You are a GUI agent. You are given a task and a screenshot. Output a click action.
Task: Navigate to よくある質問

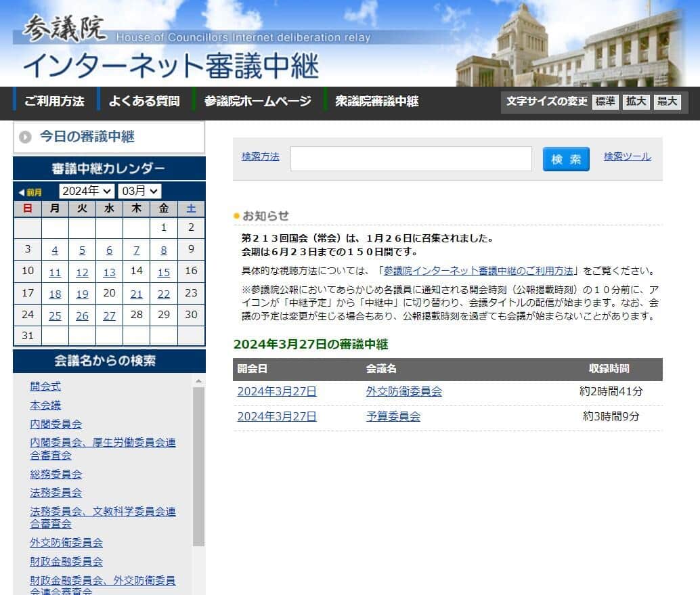[144, 100]
